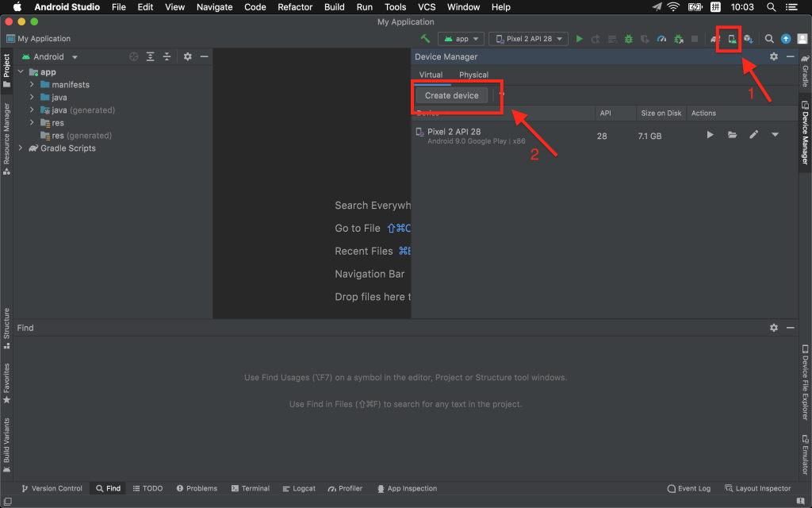This screenshot has height=508, width=812.
Task: Open the Refactor menu
Action: [295, 7]
